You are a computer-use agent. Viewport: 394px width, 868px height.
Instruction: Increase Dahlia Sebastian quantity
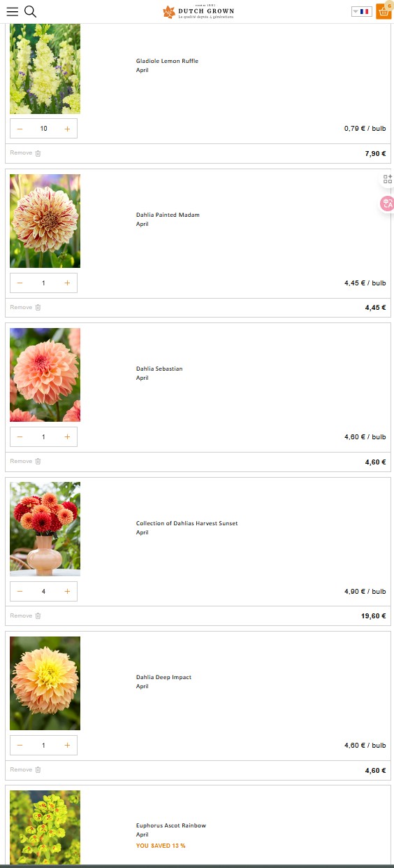pos(67,437)
